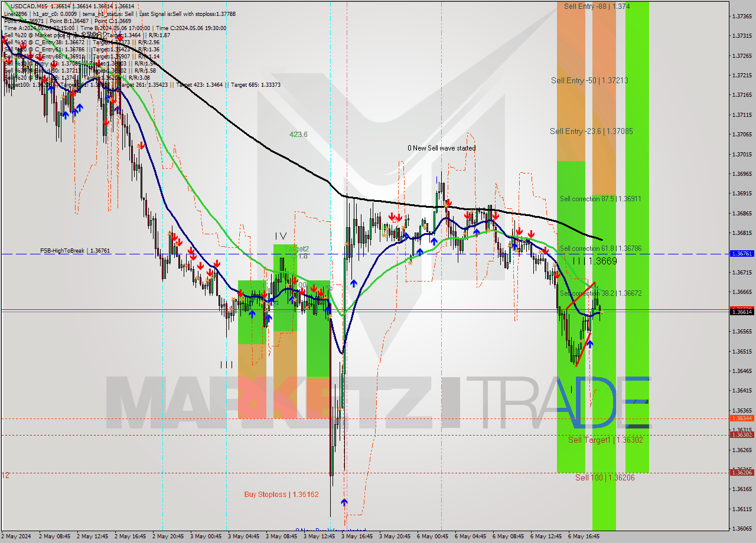Select the 'Sell Entry -50 | 1.37213' label

pyautogui.click(x=589, y=80)
